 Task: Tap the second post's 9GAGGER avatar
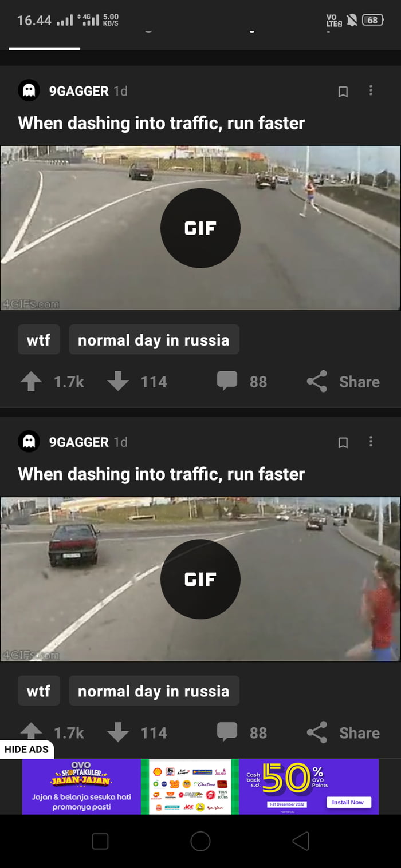pos(29,442)
